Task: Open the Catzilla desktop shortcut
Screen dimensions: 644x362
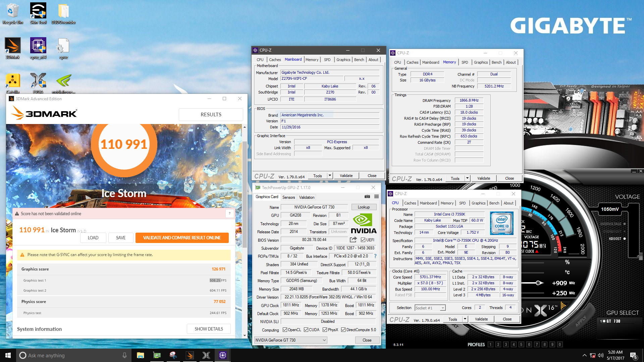Action: tap(13, 83)
